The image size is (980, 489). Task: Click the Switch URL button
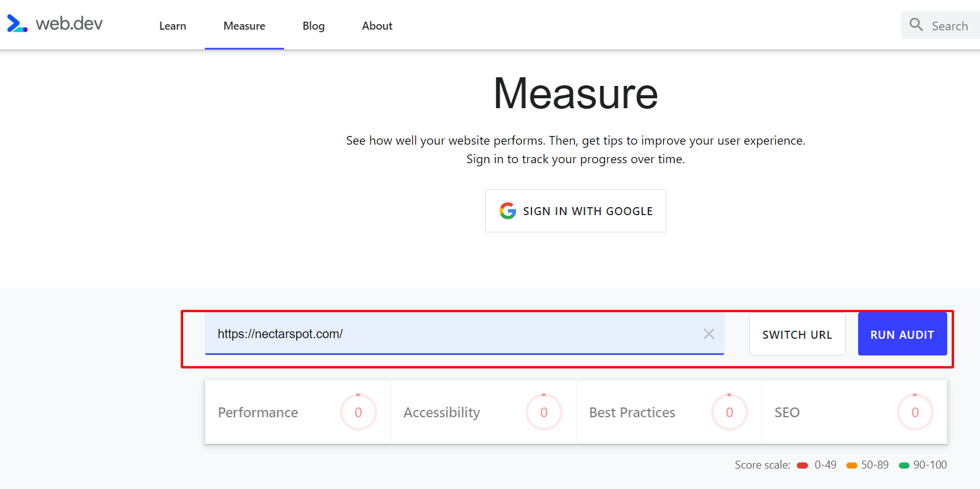pyautogui.click(x=797, y=334)
